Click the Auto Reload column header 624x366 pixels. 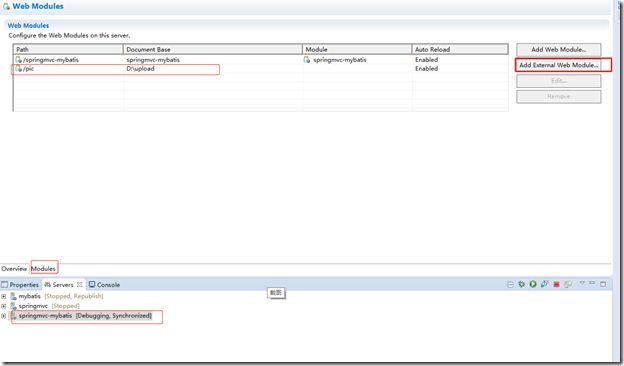460,49
